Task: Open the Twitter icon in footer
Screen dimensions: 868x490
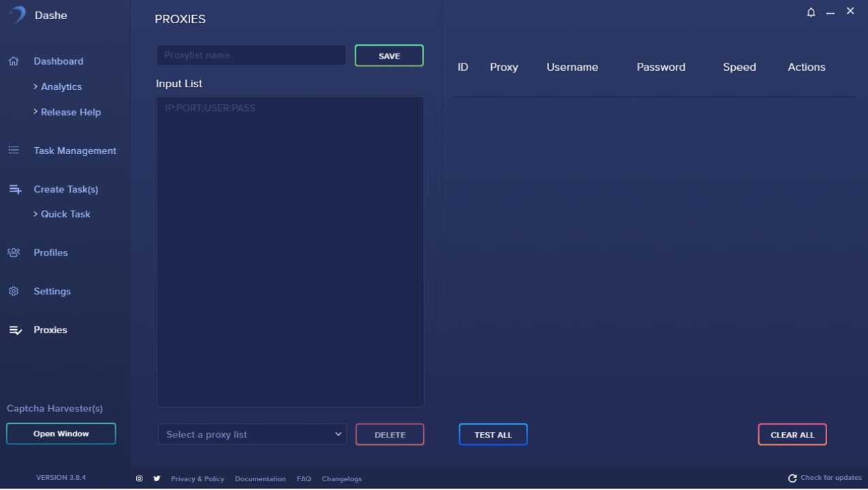Action: coord(157,478)
